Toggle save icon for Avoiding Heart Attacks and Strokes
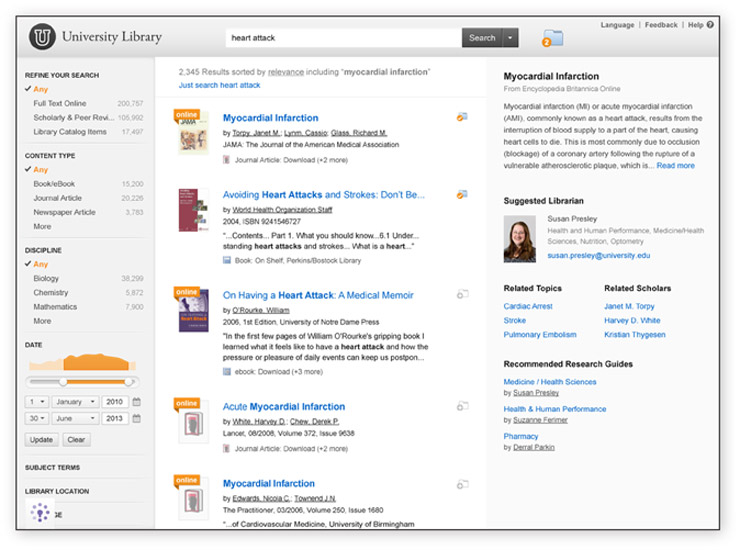The height and width of the screenshot is (550, 740). tap(462, 194)
